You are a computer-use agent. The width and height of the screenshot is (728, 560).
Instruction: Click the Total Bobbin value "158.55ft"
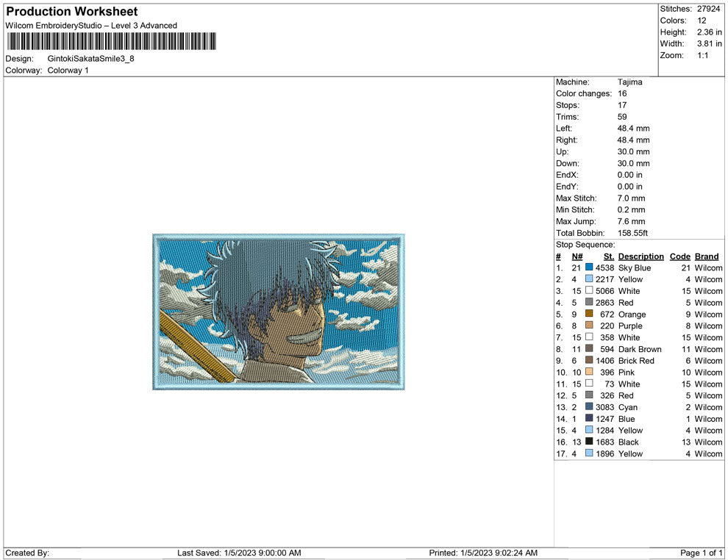click(633, 233)
